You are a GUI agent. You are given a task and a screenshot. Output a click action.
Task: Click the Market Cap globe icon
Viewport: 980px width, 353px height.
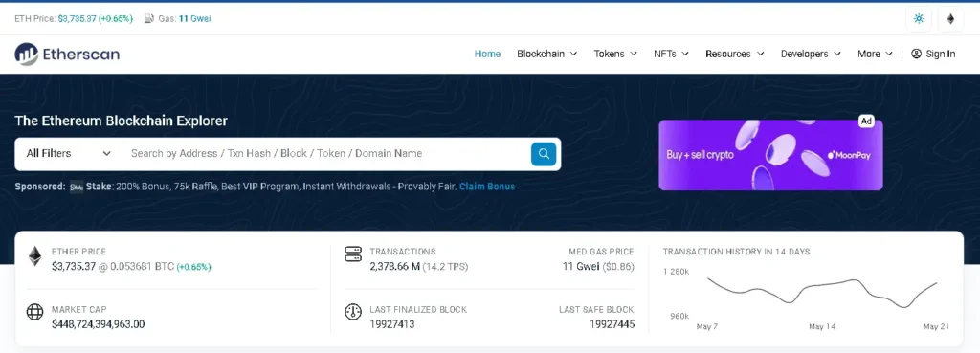pos(34,312)
